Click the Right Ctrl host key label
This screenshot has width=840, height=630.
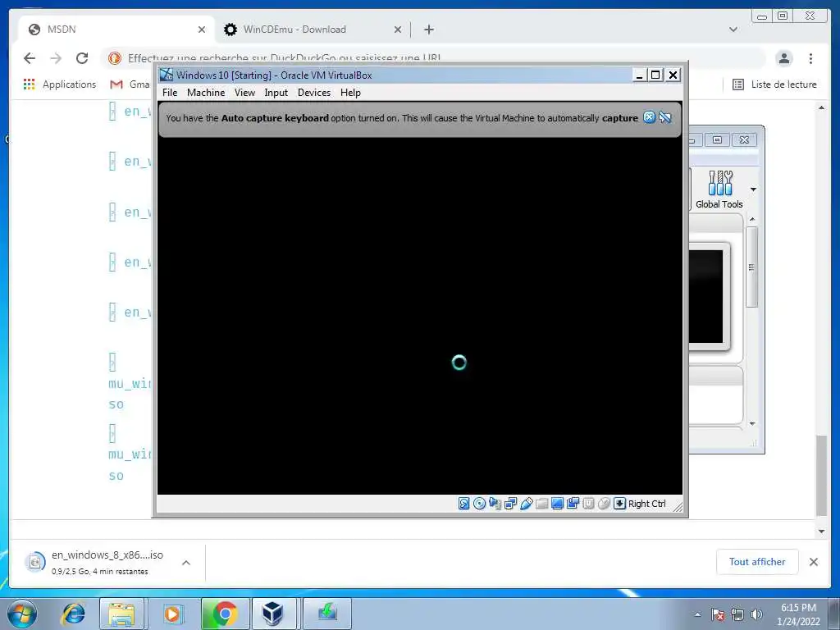pos(646,504)
